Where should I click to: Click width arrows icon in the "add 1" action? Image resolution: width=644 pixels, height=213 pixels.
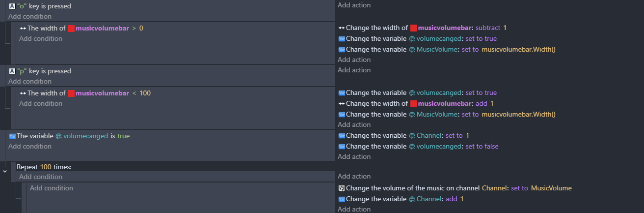342,104
